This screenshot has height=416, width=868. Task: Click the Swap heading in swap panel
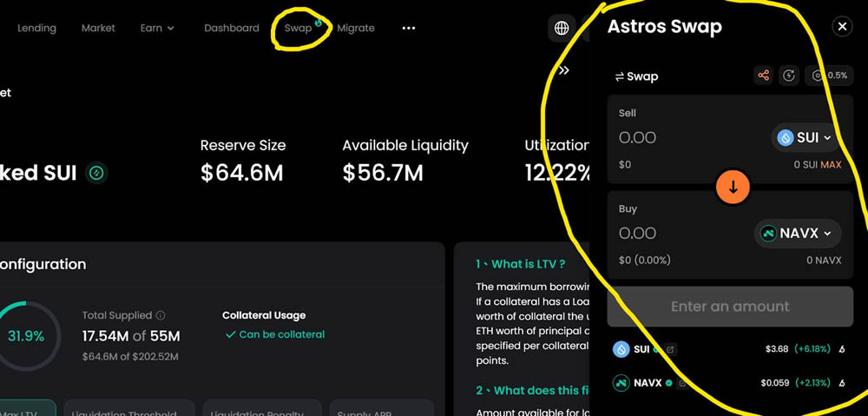pos(636,76)
